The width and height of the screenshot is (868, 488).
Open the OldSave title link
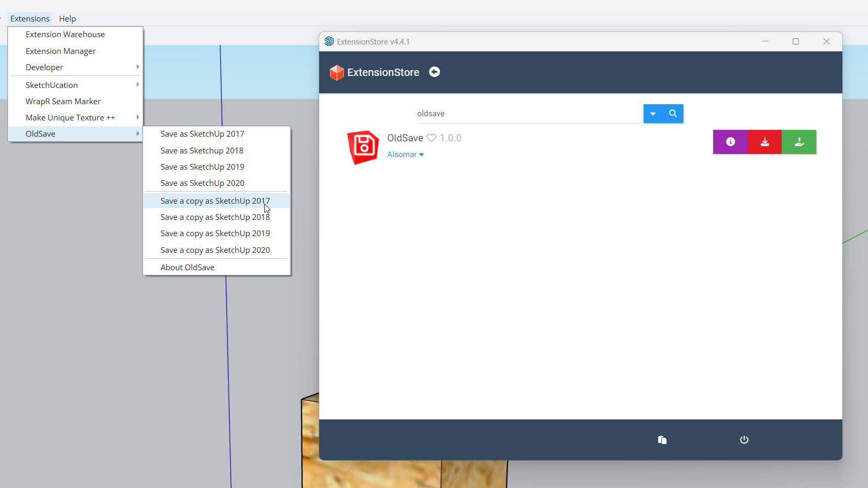pyautogui.click(x=405, y=138)
